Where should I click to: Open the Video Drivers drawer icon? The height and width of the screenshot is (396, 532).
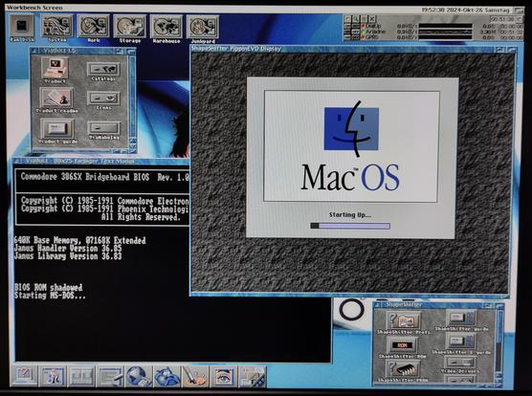(x=461, y=363)
